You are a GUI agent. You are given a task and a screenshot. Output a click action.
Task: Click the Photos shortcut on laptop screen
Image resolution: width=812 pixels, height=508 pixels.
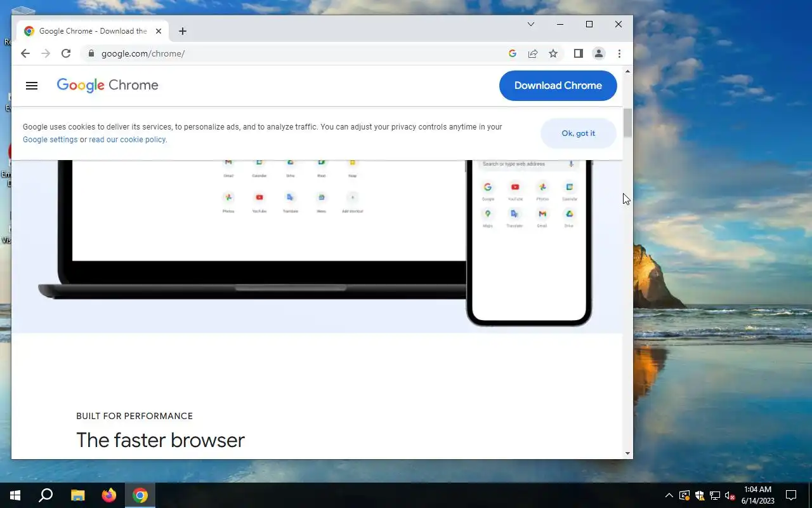point(228,197)
